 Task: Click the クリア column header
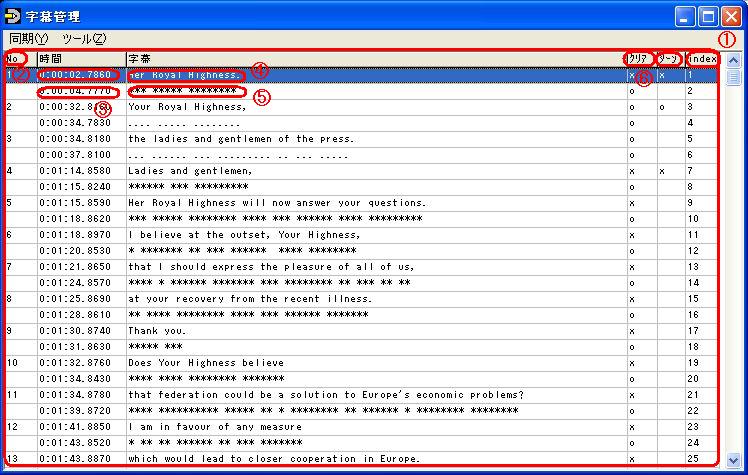pyautogui.click(x=640, y=59)
